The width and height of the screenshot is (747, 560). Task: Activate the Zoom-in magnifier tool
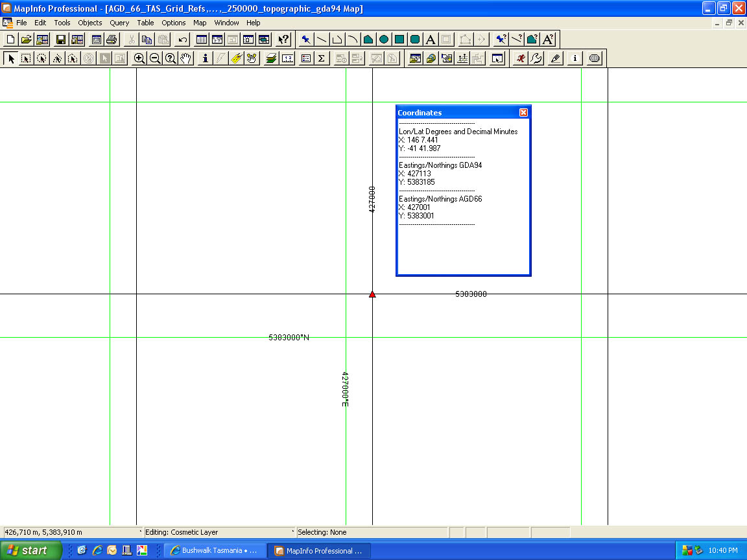click(139, 58)
